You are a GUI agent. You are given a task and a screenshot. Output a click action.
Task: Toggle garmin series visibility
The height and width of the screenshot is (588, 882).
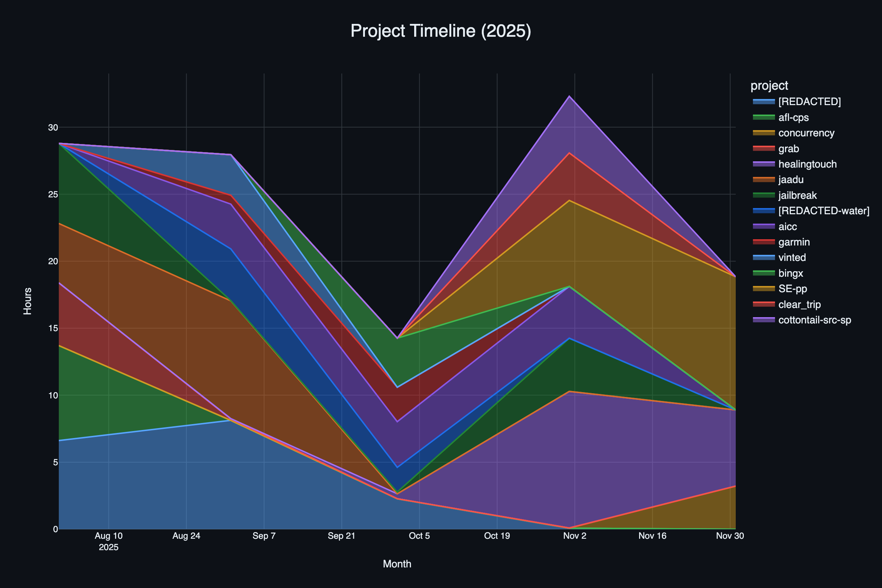793,242
